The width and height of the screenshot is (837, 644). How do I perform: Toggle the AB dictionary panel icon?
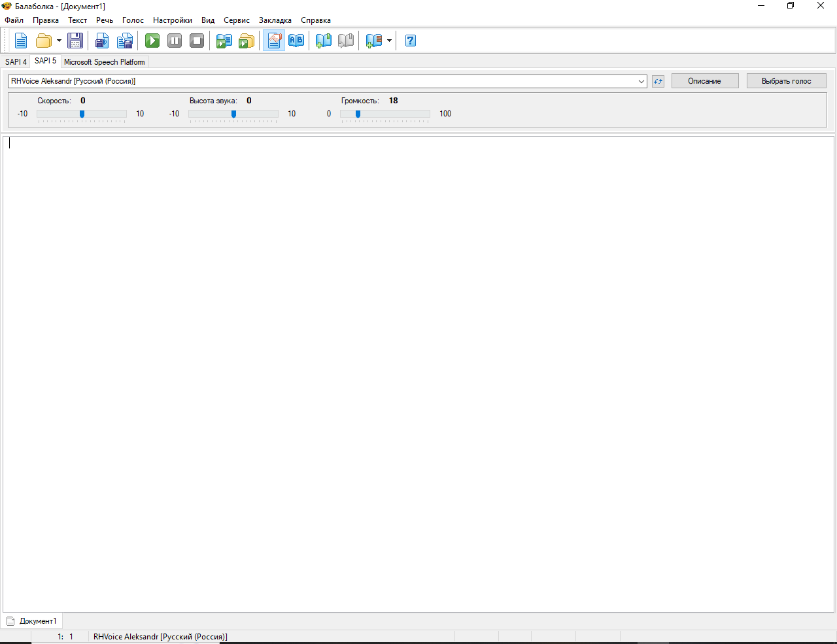pos(296,41)
